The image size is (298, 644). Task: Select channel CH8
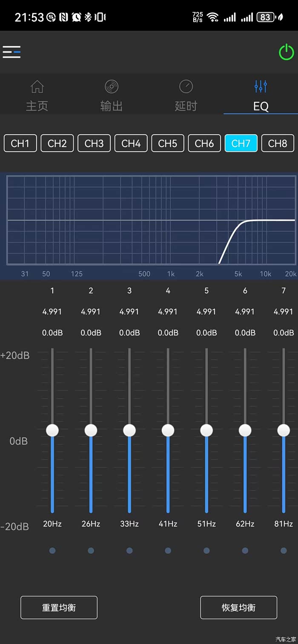tap(278, 143)
